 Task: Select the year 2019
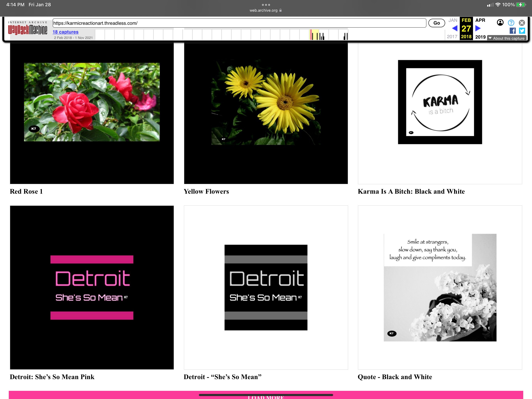click(480, 37)
